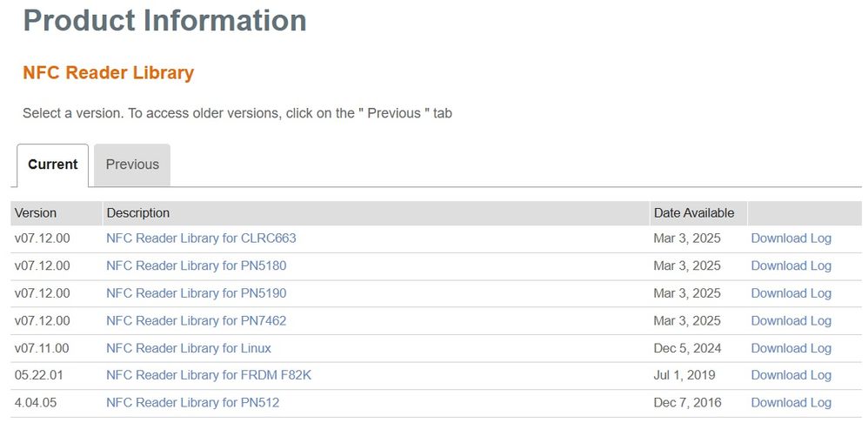This screenshot has height=423, width=868.
Task: View Download Log for PN5180 library
Action: click(791, 265)
